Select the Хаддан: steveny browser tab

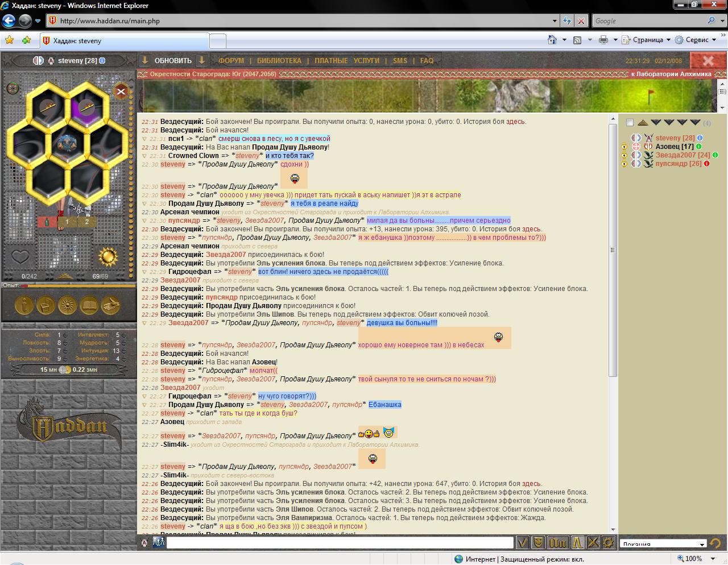(125, 41)
